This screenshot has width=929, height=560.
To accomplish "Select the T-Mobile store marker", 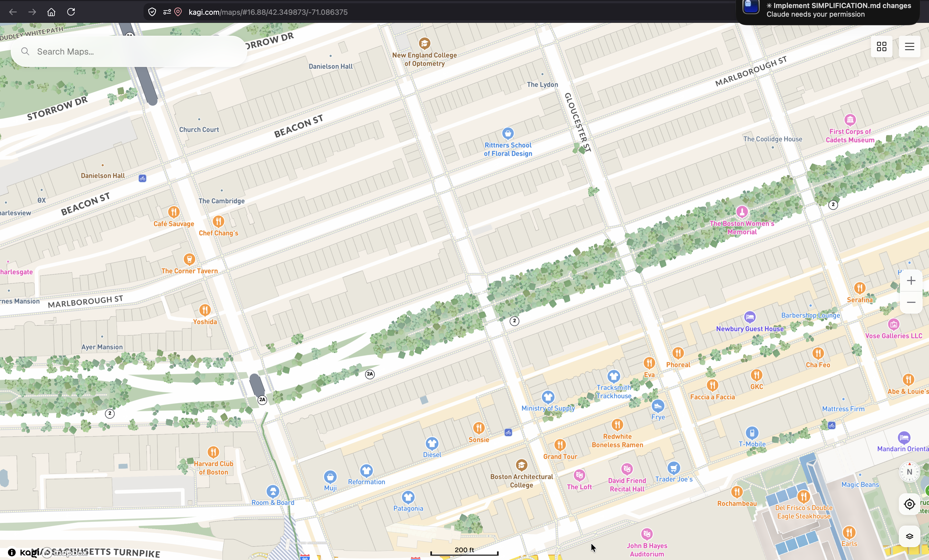I will [x=752, y=433].
